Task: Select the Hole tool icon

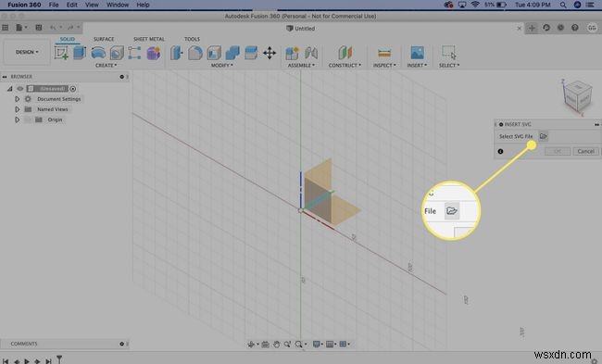Action: pyautogui.click(x=117, y=53)
